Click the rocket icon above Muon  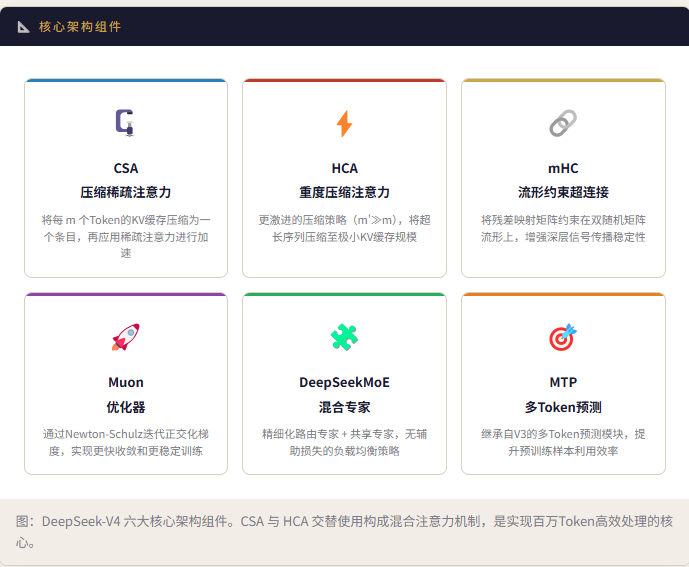pyautogui.click(x=126, y=337)
